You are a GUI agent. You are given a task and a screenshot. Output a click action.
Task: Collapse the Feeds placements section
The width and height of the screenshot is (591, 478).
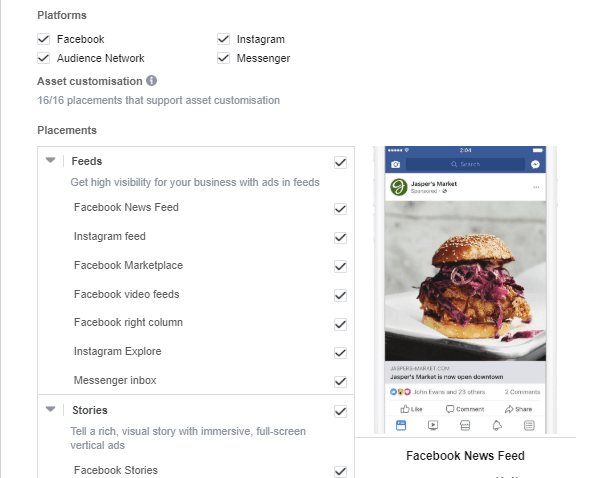click(x=51, y=160)
